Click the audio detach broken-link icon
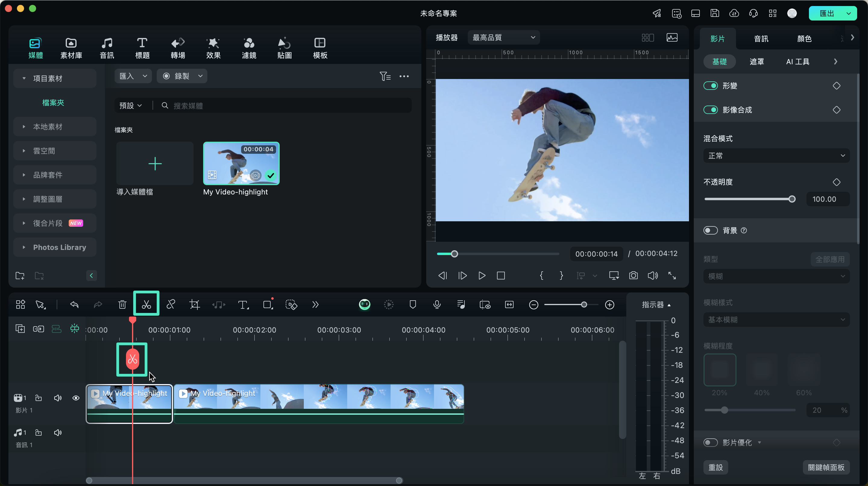 pyautogui.click(x=171, y=304)
